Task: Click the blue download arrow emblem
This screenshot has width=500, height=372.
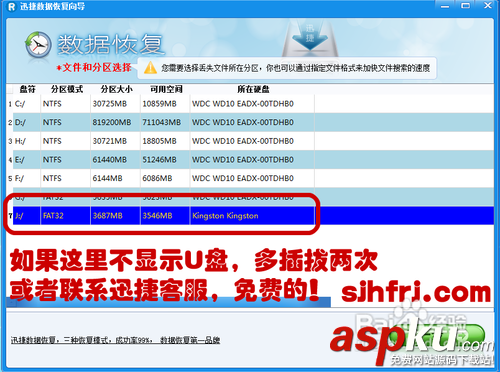Action: pos(310,37)
